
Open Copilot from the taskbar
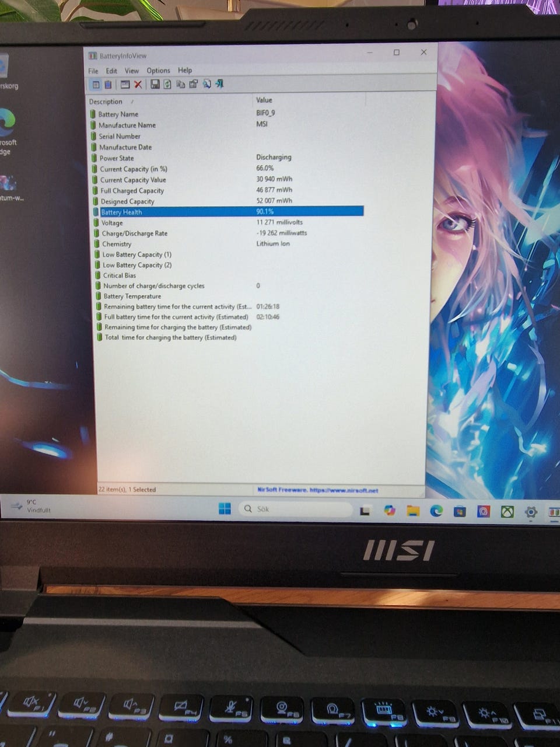(390, 511)
